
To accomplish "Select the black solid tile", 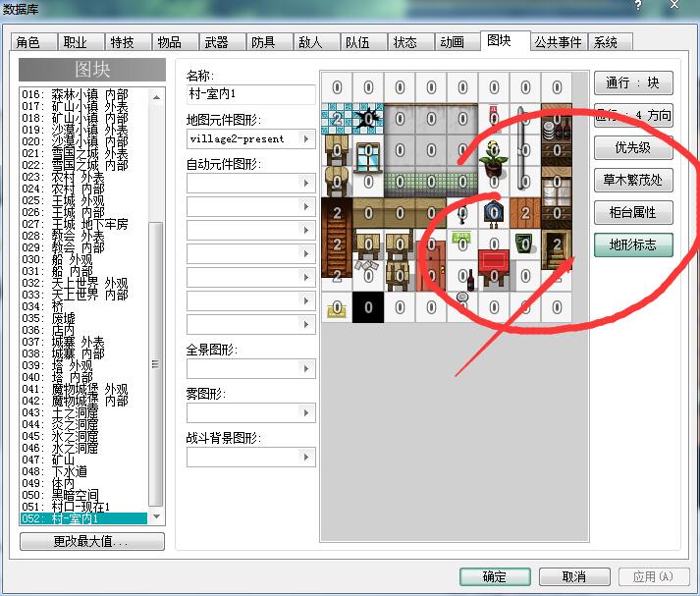I will [368, 307].
